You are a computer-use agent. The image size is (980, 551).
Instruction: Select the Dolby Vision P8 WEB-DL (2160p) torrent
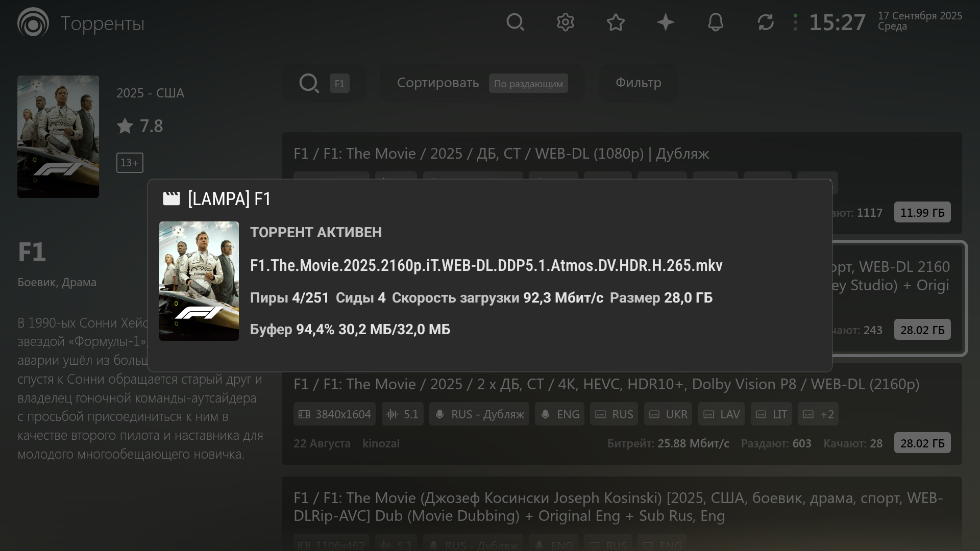pos(606,385)
